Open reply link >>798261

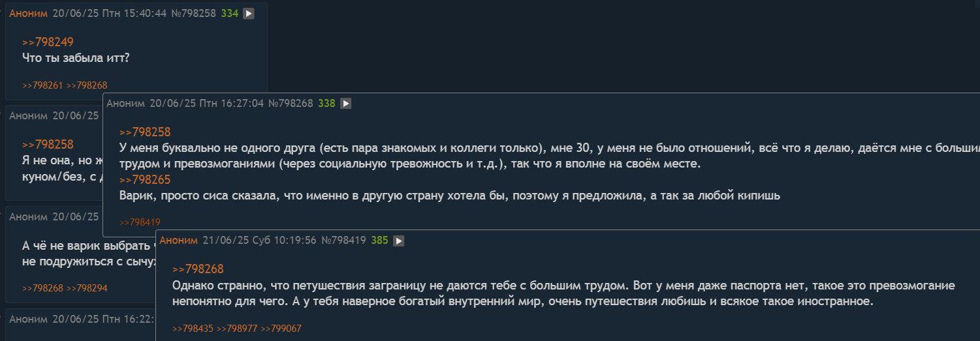click(x=42, y=85)
